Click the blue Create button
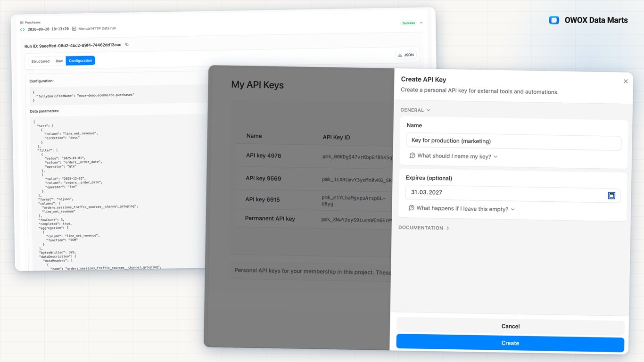The image size is (644, 362). click(x=510, y=343)
